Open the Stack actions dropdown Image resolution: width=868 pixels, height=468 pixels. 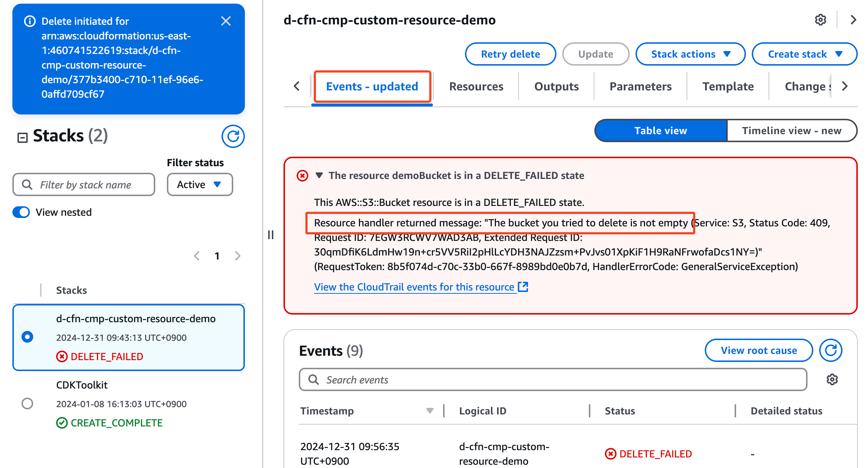pos(690,54)
